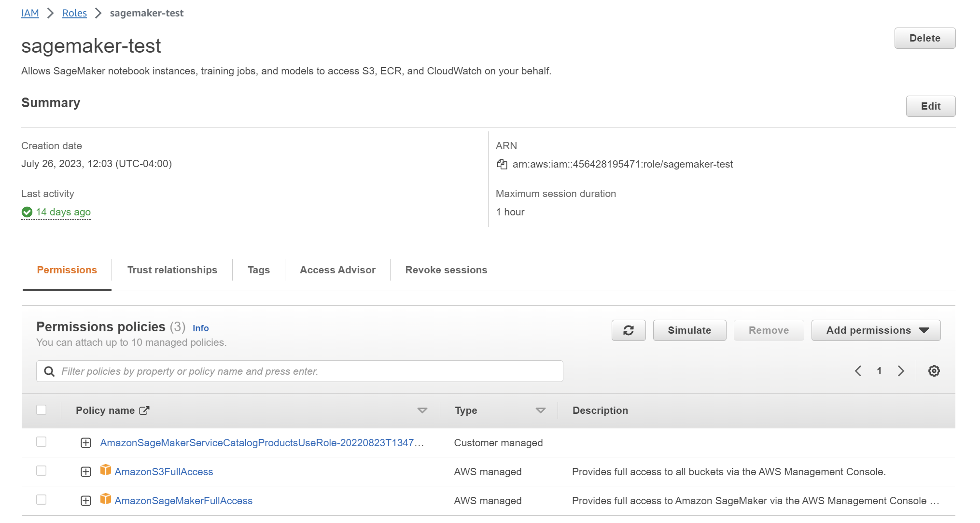Click the AWS managed cell for AmazonS3FullAccess
Screen dimensions: 980x523
tap(488, 472)
